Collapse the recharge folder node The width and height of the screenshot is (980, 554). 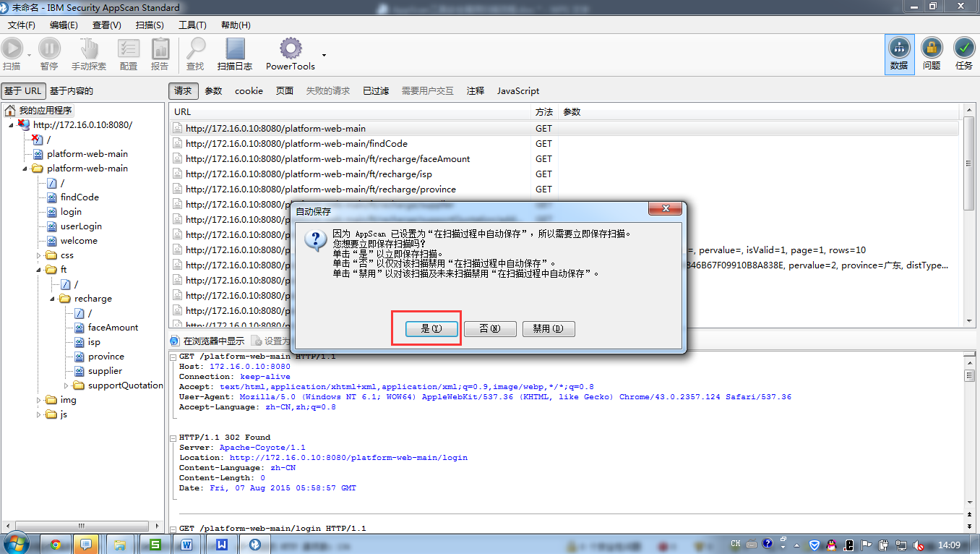point(53,299)
